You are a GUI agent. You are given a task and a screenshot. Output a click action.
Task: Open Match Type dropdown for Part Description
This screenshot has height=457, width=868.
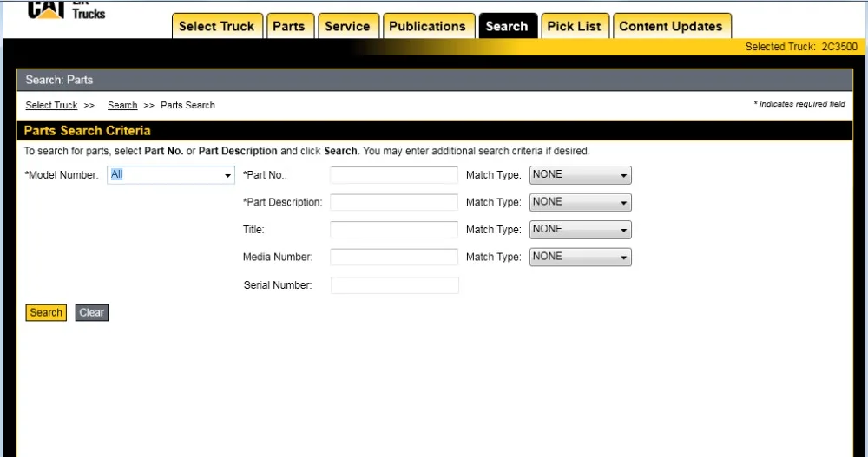click(580, 202)
